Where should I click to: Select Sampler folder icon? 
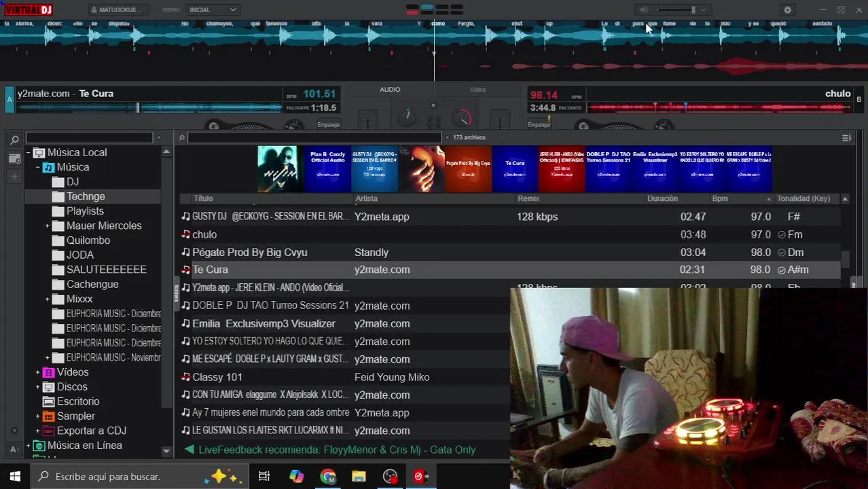click(48, 416)
